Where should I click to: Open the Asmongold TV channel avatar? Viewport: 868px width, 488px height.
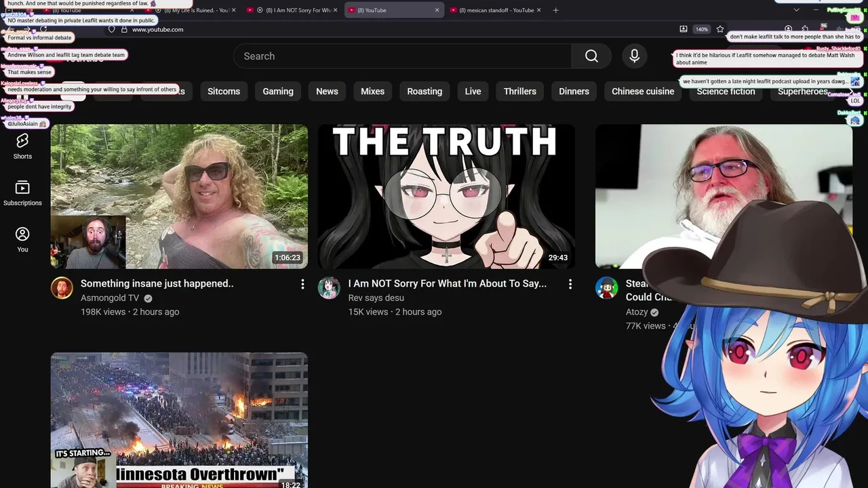pos(62,288)
